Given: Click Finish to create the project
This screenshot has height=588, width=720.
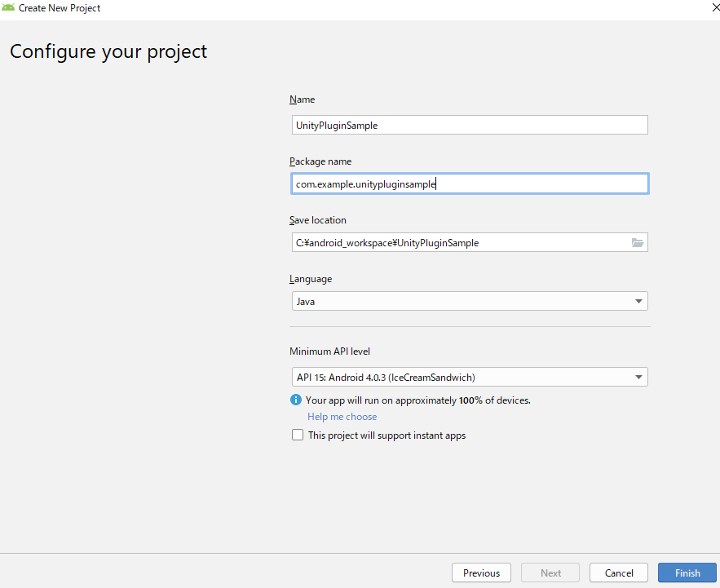Looking at the screenshot, I should [x=687, y=573].
